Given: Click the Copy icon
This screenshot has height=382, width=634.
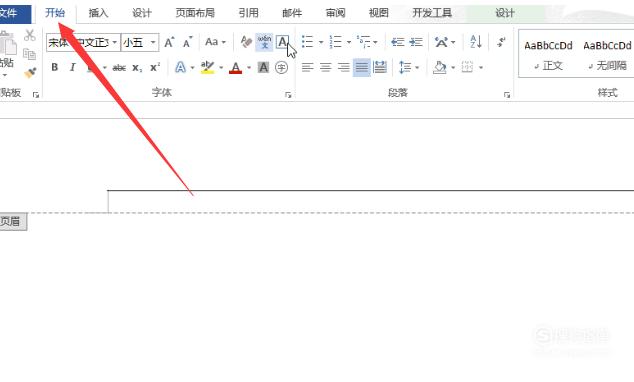Looking at the screenshot, I should [30, 54].
